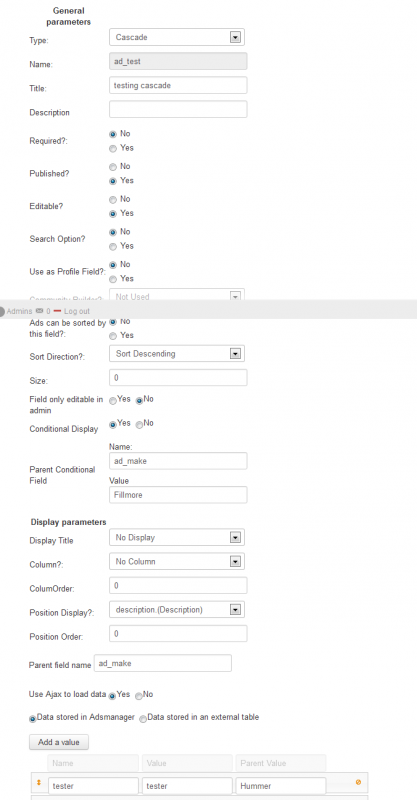This screenshot has height=800, width=417.
Task: Open the Column dropdown showing No Column
Action: [x=177, y=561]
